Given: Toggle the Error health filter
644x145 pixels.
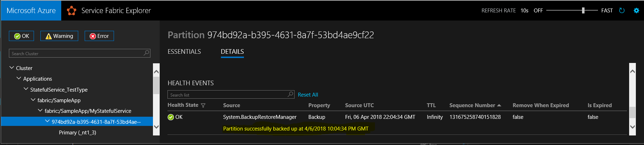Looking at the screenshot, I should (x=99, y=36).
